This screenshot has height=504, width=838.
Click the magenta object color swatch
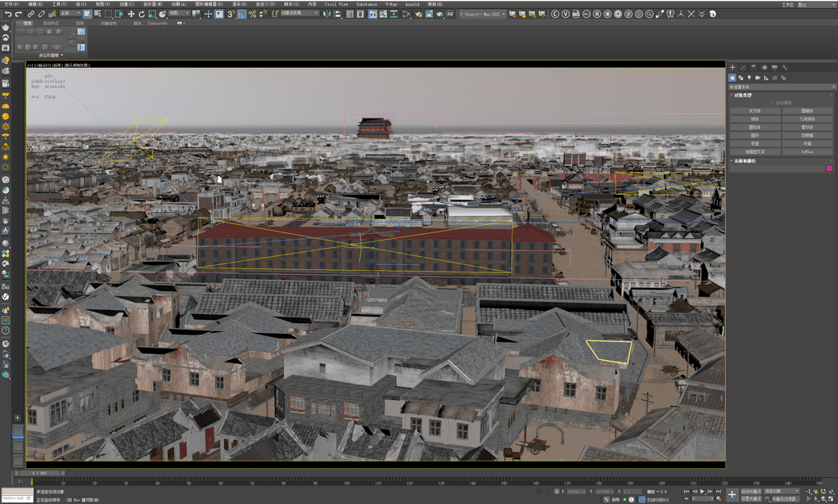829,169
